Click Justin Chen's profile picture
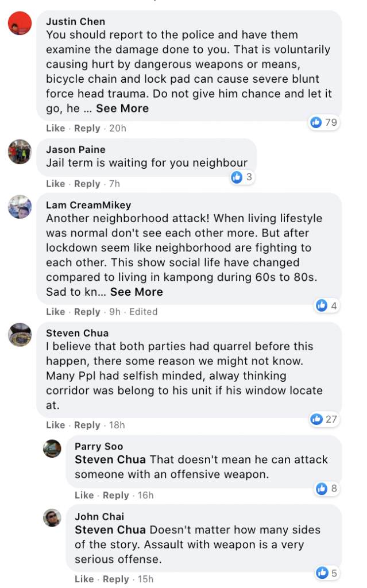This screenshot has height=588, width=367. click(20, 24)
